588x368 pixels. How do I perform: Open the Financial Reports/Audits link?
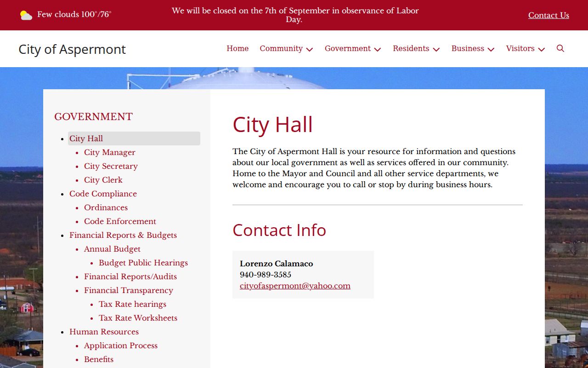(x=130, y=276)
